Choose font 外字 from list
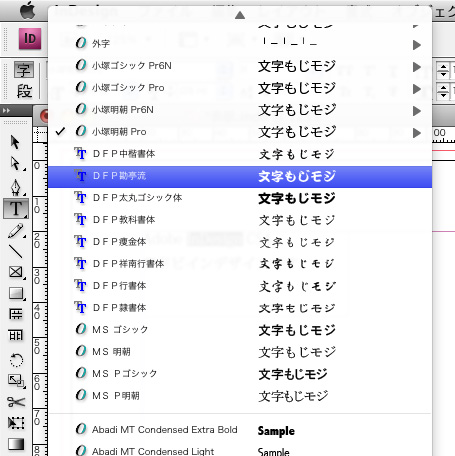The image size is (455, 456). [240, 44]
